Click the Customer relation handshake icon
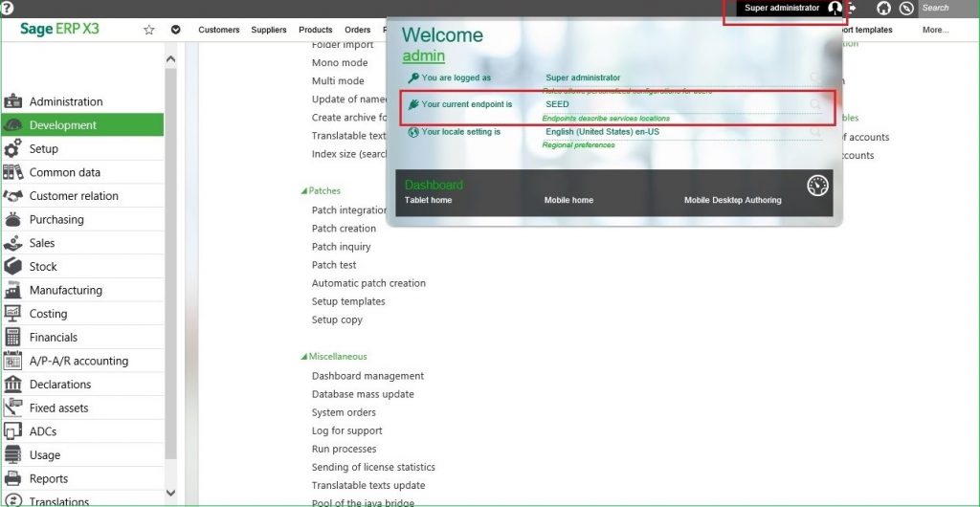Screen dimensions: 980x507 click(x=12, y=196)
